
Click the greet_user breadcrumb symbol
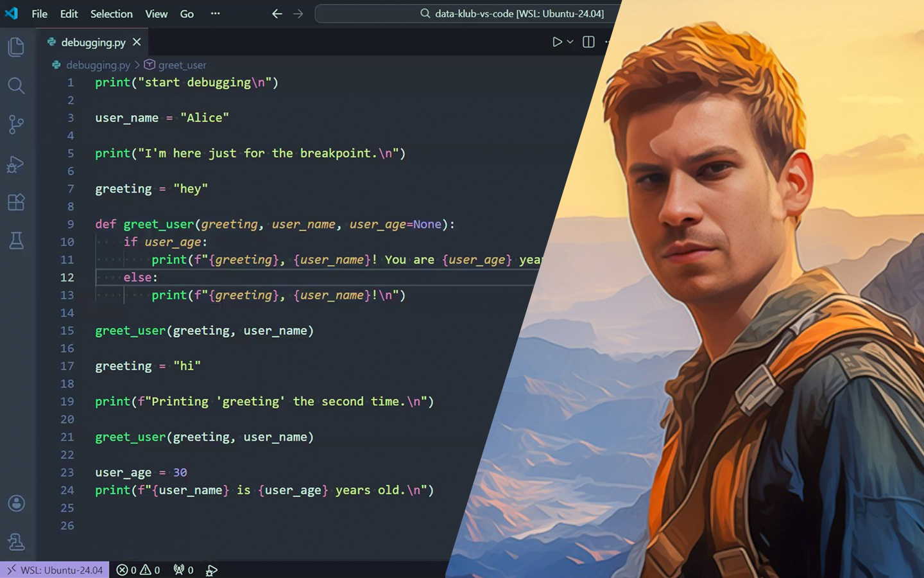182,65
